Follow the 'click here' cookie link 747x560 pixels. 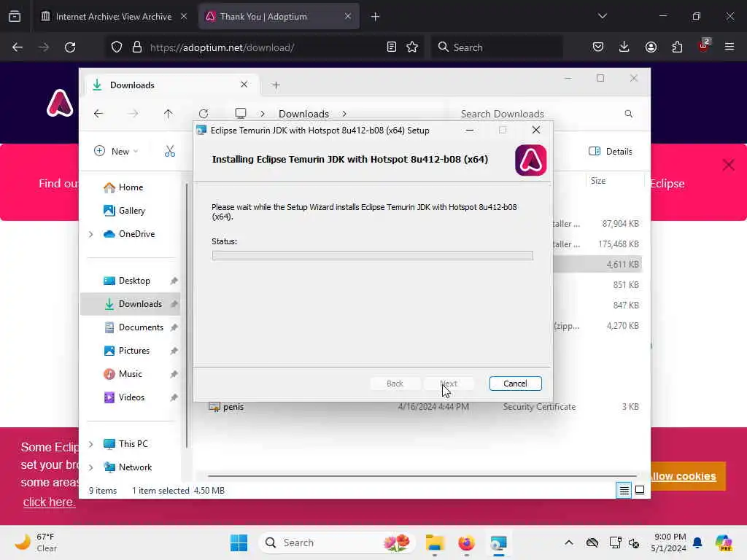[49, 502]
